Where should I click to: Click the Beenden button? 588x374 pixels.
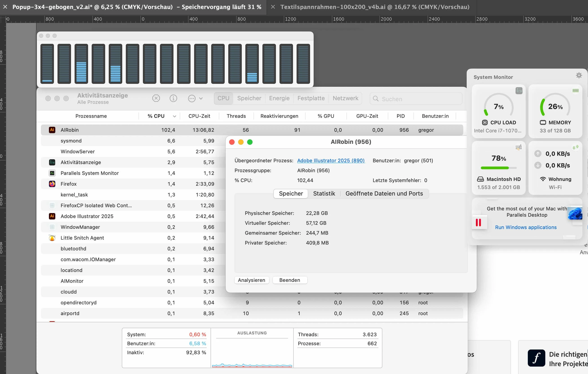(x=289, y=280)
